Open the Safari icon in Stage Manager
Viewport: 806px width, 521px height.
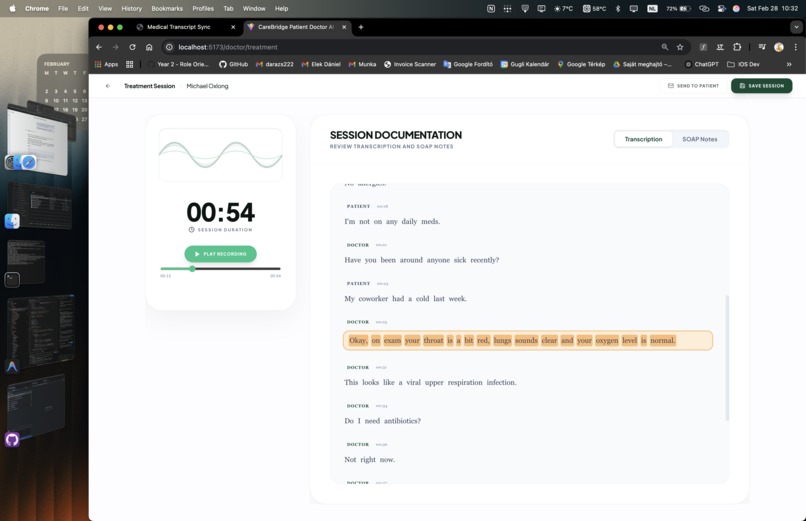pyautogui.click(x=29, y=162)
